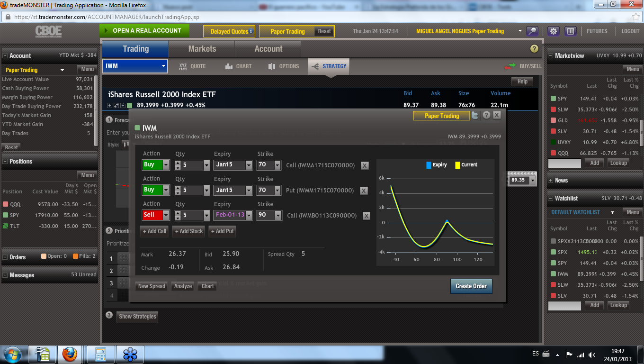Open the Options sub-tab
The width and height of the screenshot is (644, 364).
[283, 66]
